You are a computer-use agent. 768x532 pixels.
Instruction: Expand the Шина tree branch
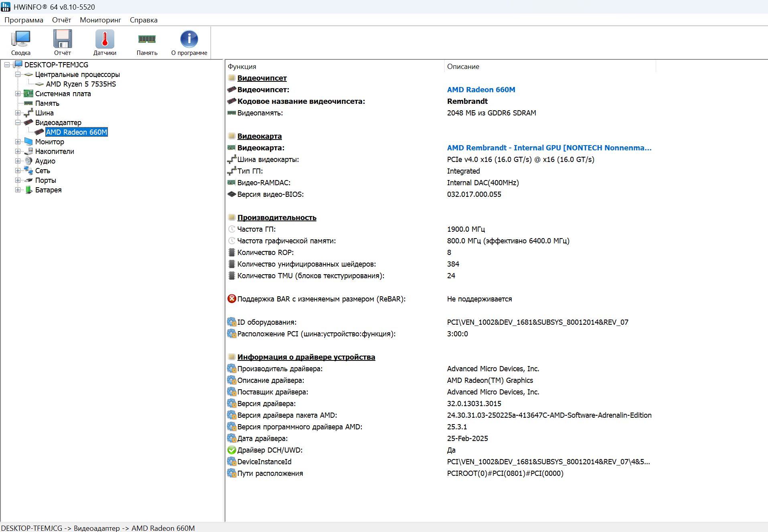point(18,113)
